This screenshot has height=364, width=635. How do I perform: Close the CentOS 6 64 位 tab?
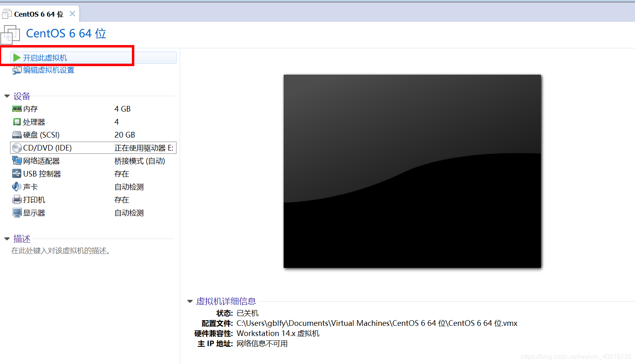pyautogui.click(x=72, y=14)
